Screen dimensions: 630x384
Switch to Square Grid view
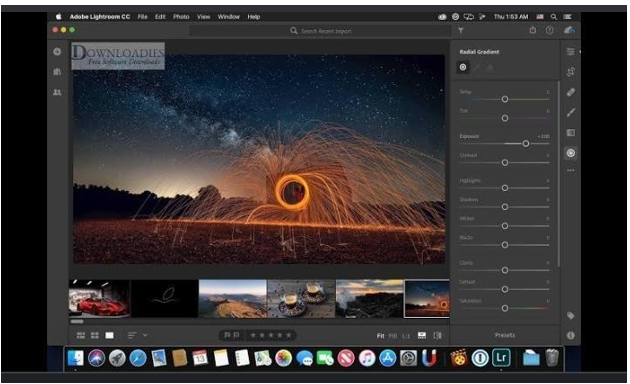95,335
